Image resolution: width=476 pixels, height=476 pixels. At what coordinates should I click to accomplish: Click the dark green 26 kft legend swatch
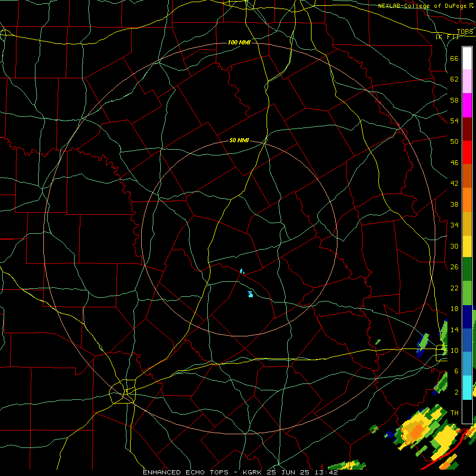pyautogui.click(x=467, y=269)
